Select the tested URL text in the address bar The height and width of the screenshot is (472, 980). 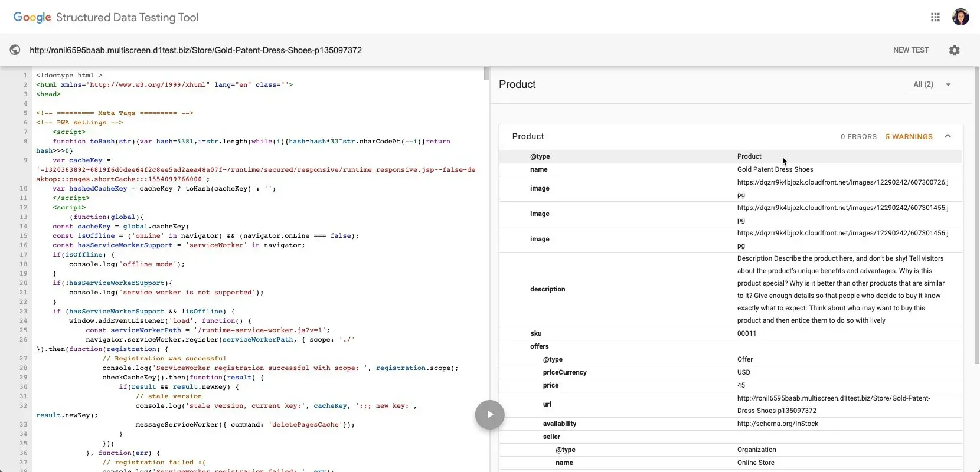195,50
